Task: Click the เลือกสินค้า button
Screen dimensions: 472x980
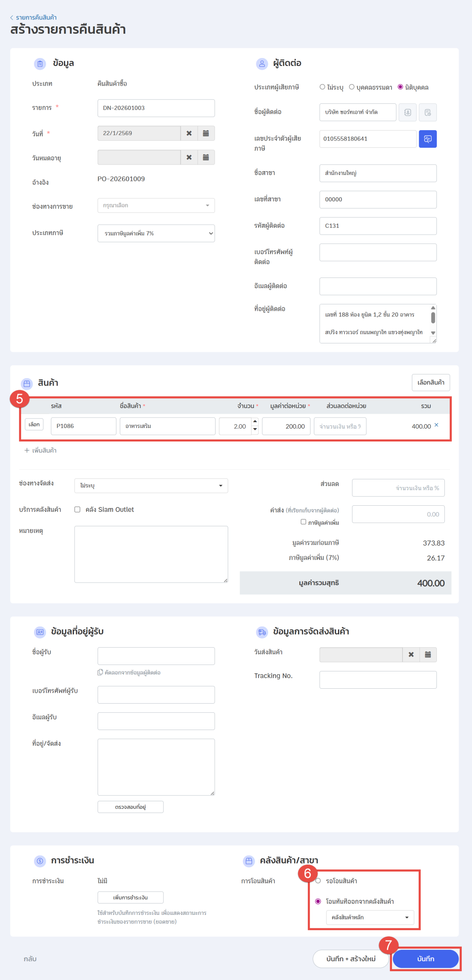Action: pyautogui.click(x=430, y=382)
